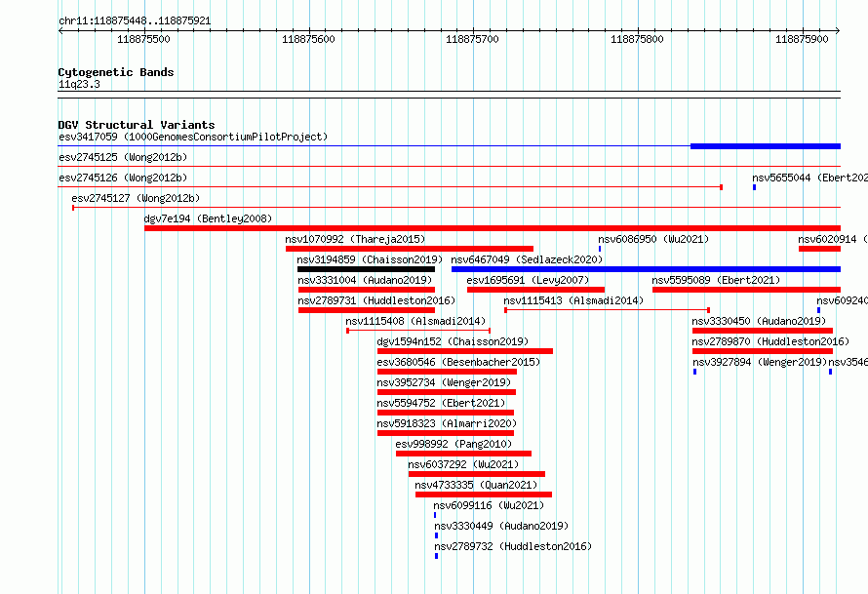Open nsv2789732 (Huddleston2016) variant label
The image size is (868, 594).
pos(513,546)
